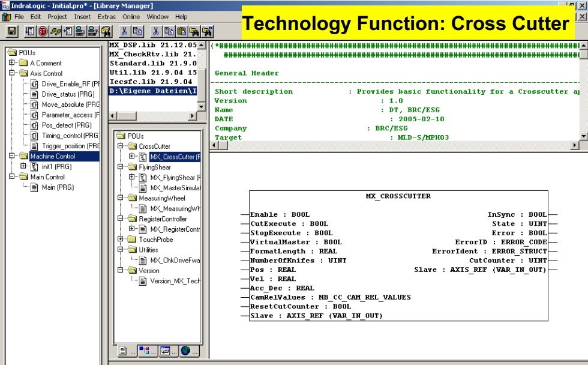Click the Copy icon directly left of Paste
Screen dimensions: 588x365
point(169,31)
